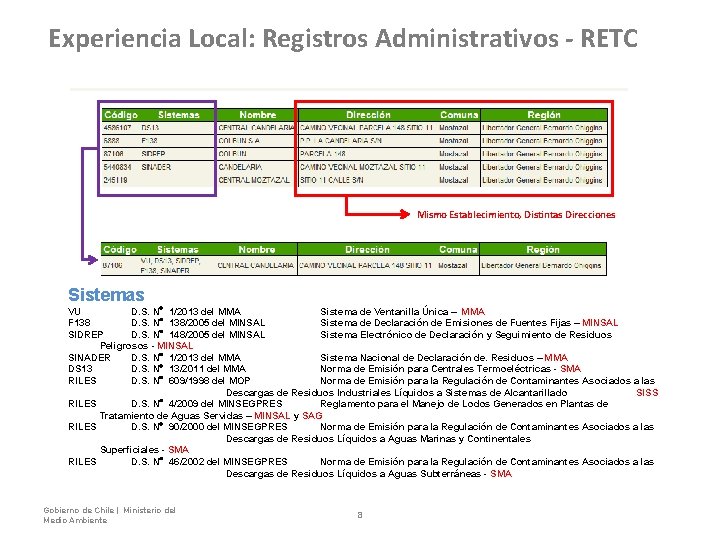Image resolution: width=720 pixels, height=540 pixels.
Task: Click code cell '5440834'
Action: click(x=118, y=167)
